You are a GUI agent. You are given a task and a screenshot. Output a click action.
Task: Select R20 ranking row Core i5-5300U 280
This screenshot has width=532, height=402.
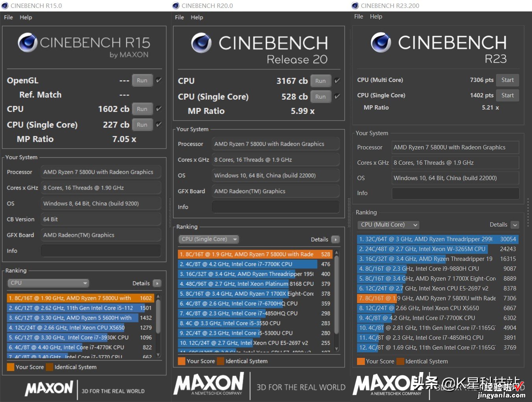point(255,333)
